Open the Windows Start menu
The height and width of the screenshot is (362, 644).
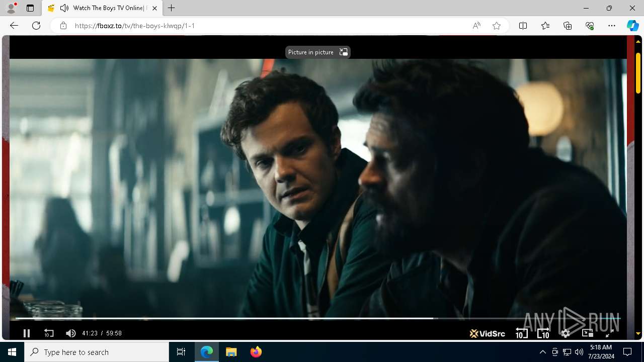tap(12, 352)
